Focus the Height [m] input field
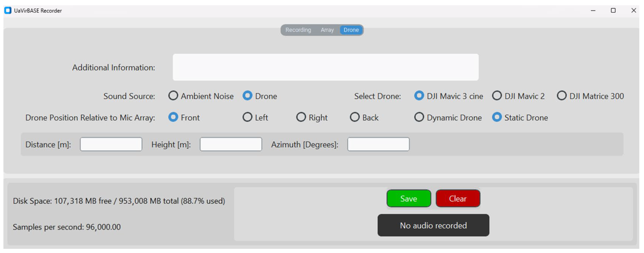 [231, 144]
